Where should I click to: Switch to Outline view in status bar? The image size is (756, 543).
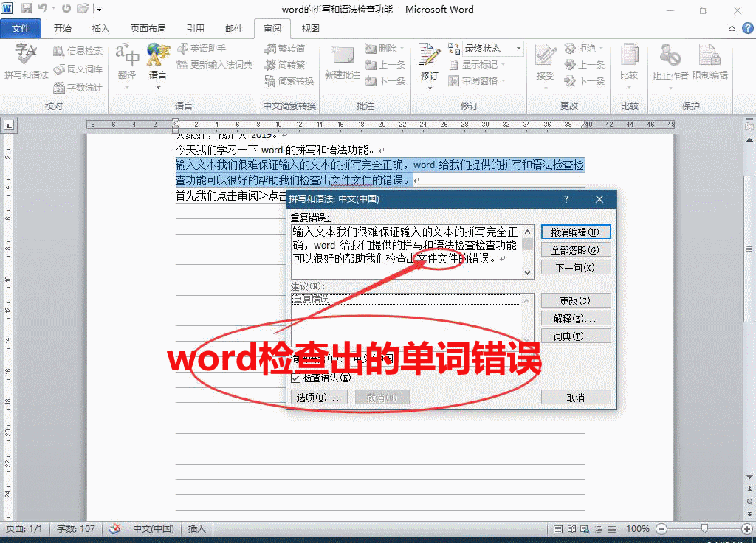click(598, 529)
